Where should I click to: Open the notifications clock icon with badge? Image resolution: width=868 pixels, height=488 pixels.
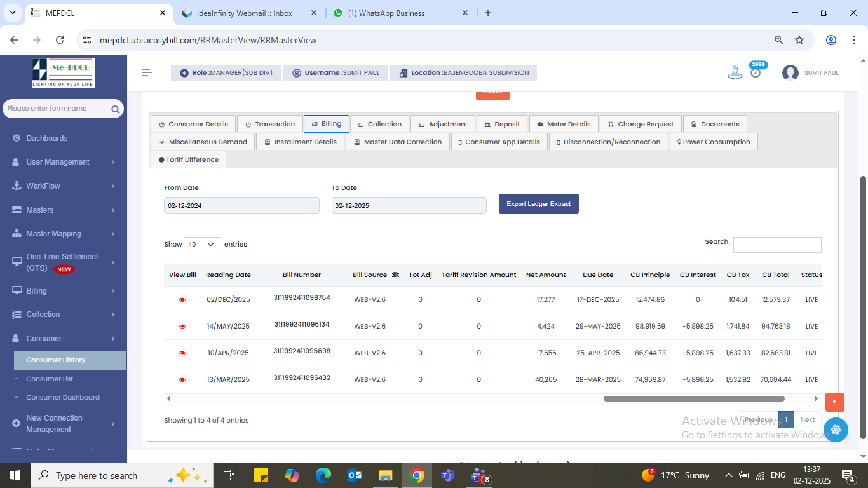[x=756, y=72]
